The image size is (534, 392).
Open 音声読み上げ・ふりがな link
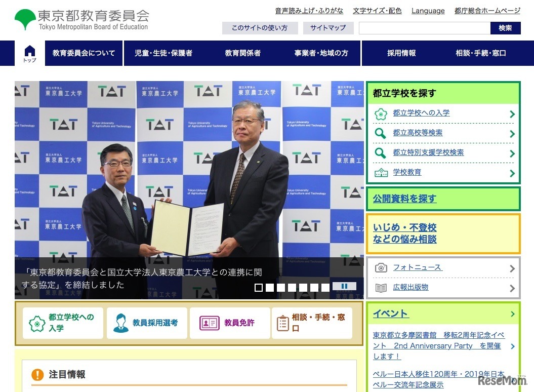click(x=309, y=11)
